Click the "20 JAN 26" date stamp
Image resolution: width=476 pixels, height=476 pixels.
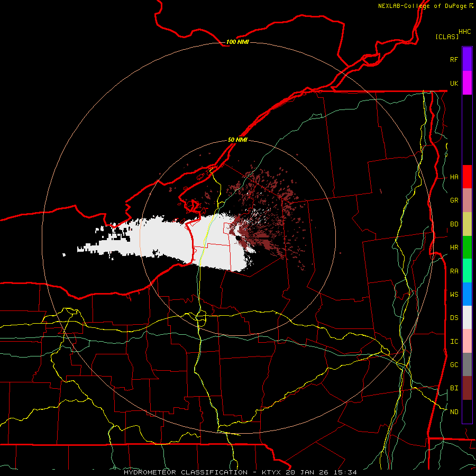click(x=308, y=472)
